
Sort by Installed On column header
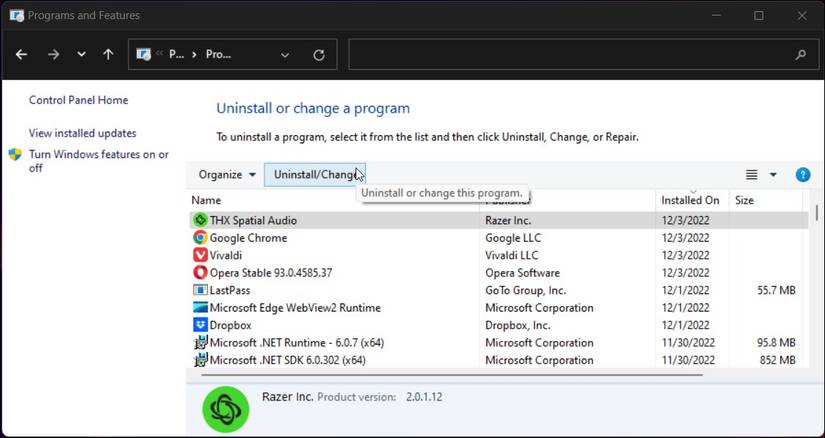(x=692, y=200)
